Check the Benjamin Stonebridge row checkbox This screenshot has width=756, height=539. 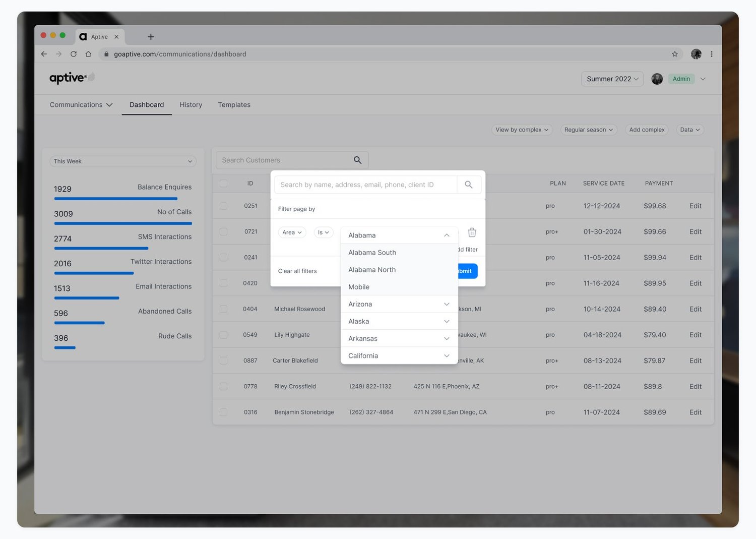[224, 412]
